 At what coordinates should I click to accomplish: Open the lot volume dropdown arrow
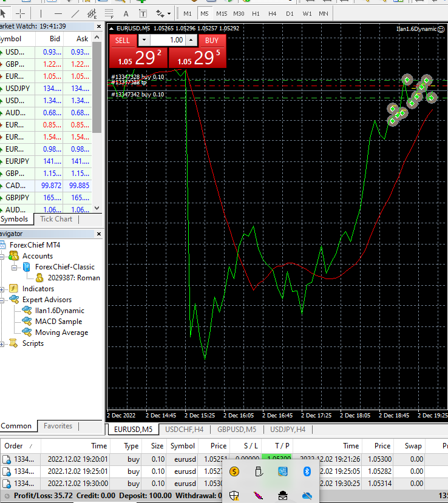pos(143,40)
